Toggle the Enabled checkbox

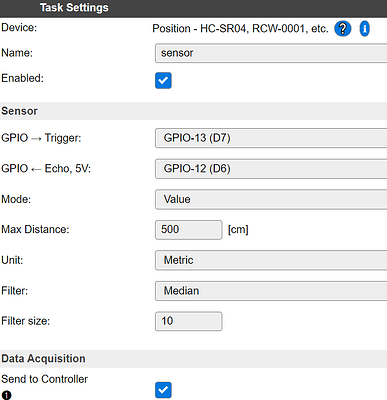[163, 80]
